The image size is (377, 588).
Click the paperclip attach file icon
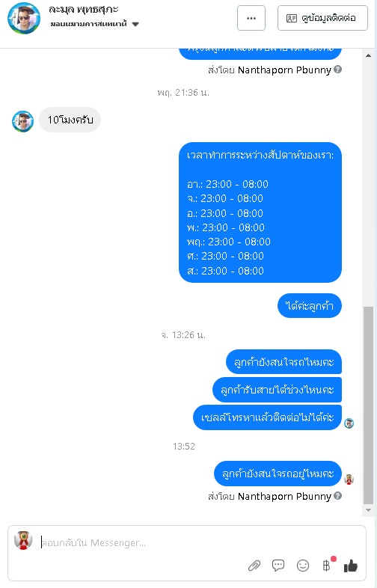click(x=254, y=565)
